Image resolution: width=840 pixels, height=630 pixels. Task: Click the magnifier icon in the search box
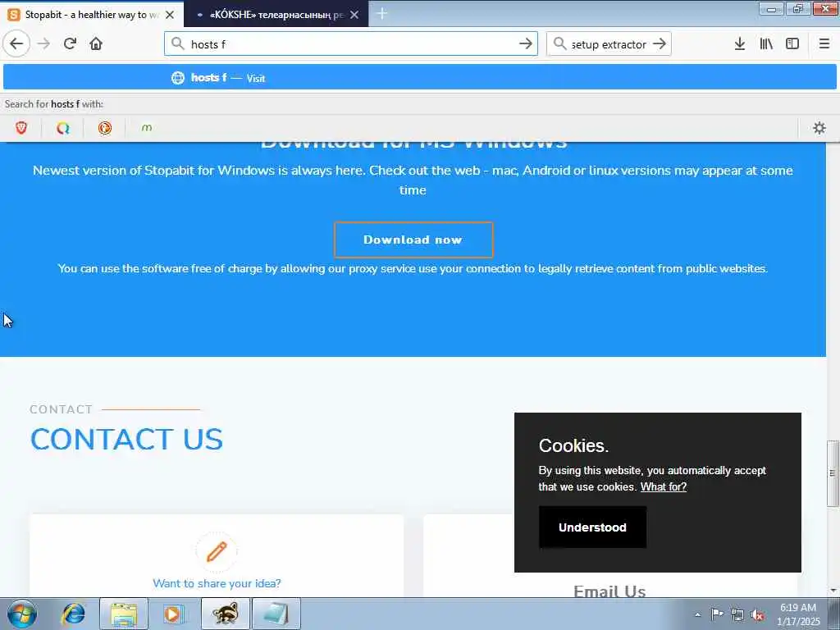pos(559,44)
